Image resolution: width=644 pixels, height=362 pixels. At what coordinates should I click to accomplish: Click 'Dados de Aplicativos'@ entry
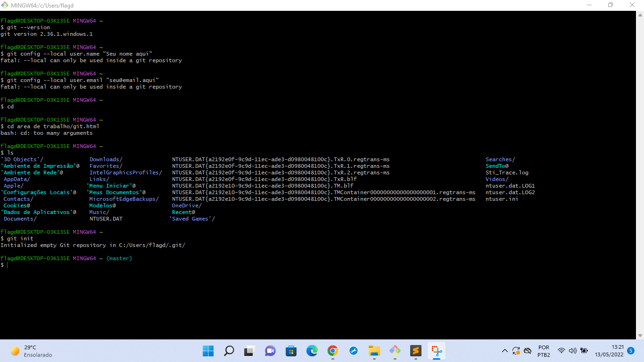click(x=39, y=212)
